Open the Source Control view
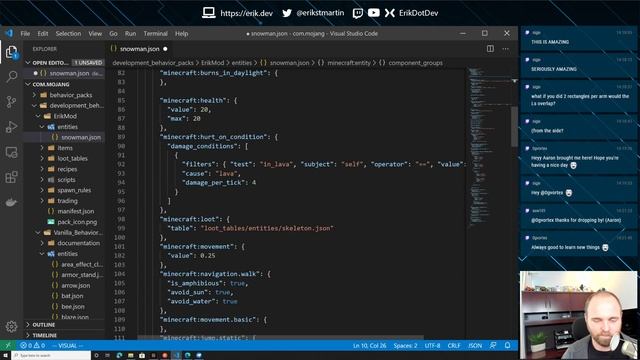 [11, 102]
